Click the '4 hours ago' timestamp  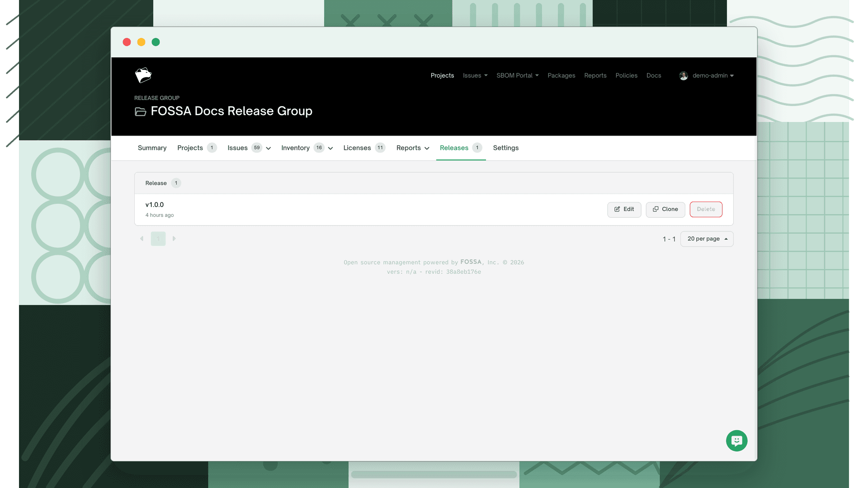[160, 215]
